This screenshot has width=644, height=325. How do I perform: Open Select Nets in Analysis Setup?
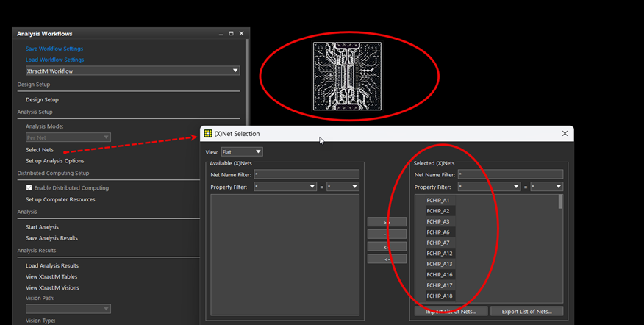point(40,150)
